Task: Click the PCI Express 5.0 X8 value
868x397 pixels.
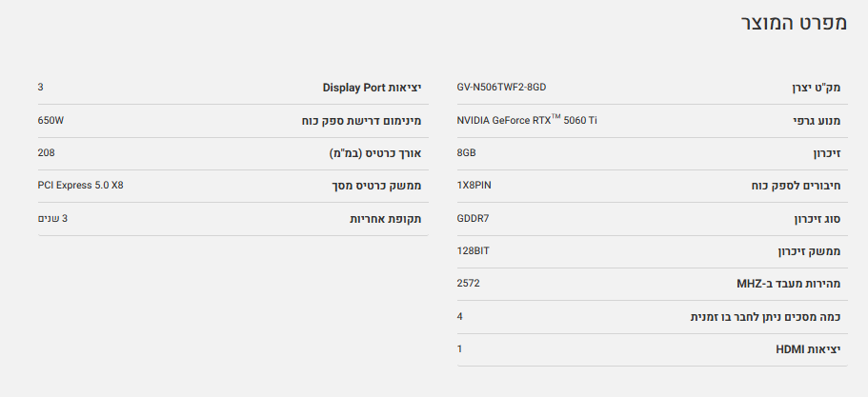Action: (80, 185)
